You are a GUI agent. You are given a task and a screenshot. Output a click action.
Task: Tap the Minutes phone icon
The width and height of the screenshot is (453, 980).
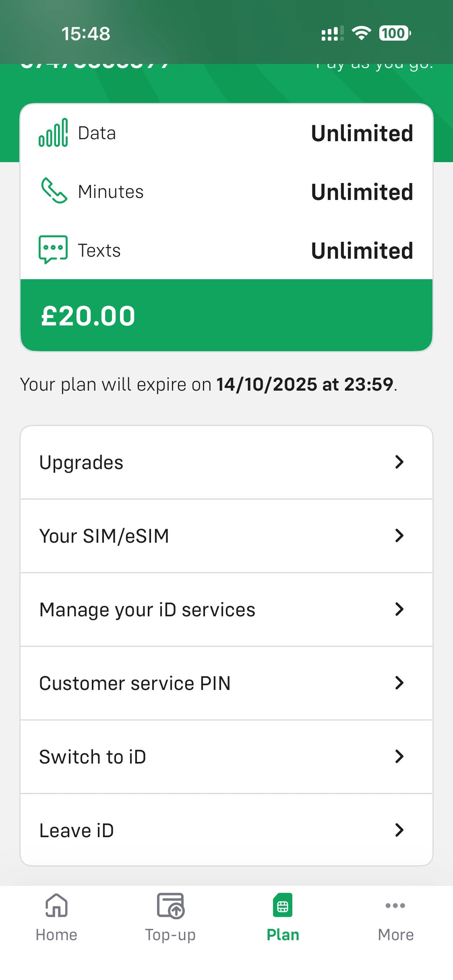coord(54,191)
